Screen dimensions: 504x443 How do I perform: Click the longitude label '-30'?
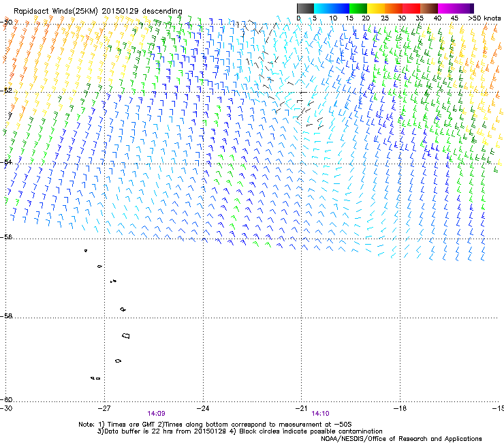pyautogui.click(x=6, y=408)
